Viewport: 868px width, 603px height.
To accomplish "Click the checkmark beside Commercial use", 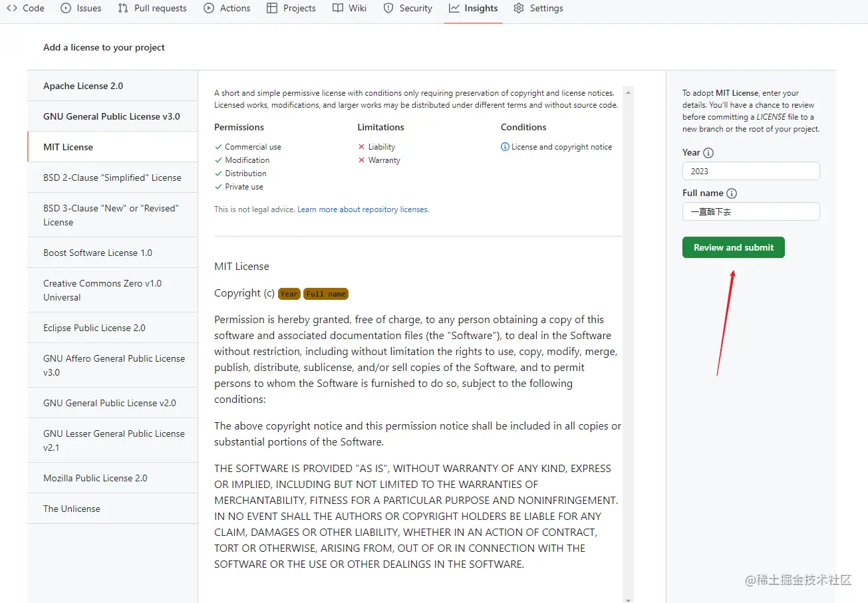I will pyautogui.click(x=218, y=147).
